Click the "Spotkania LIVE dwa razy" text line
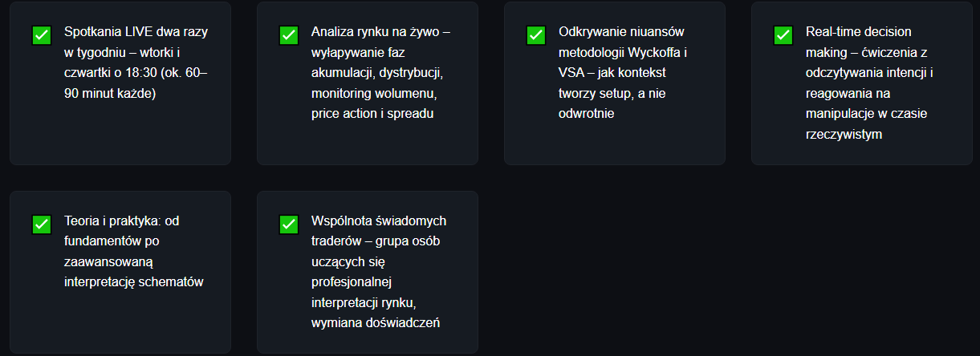This screenshot has width=980, height=356. pyautogui.click(x=136, y=32)
